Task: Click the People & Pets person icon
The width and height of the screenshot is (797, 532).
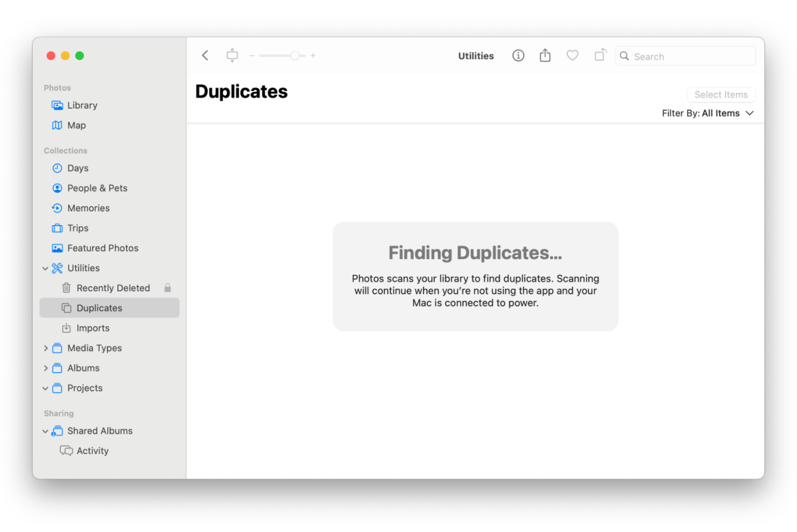Action: (x=57, y=188)
